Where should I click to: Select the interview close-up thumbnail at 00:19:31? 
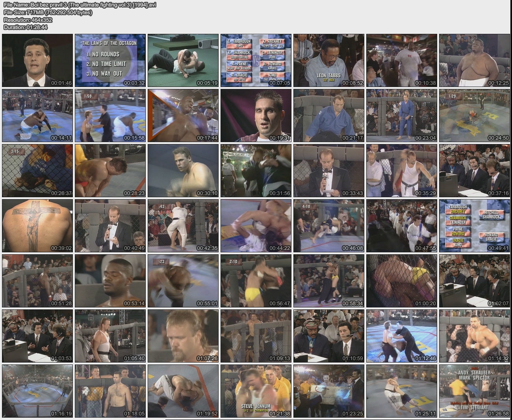point(256,115)
